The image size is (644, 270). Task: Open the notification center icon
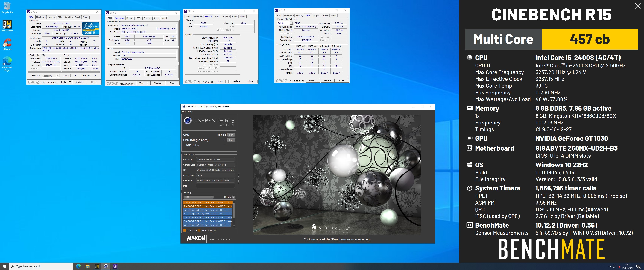(x=638, y=266)
